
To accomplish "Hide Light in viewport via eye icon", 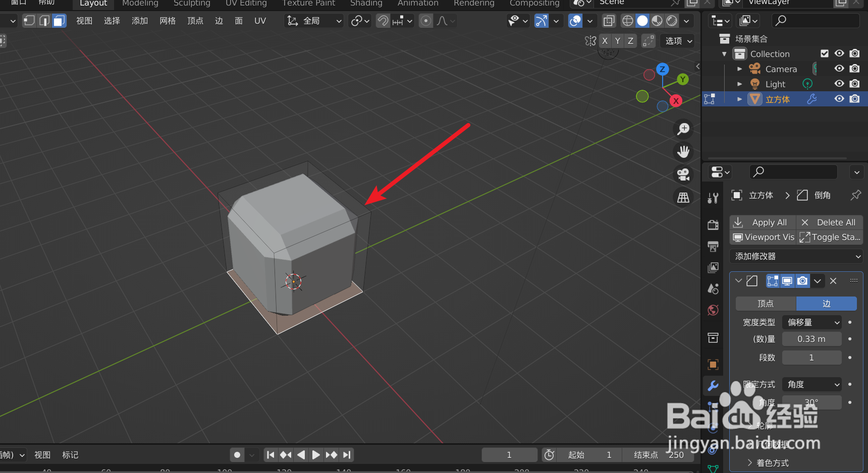I will 839,84.
